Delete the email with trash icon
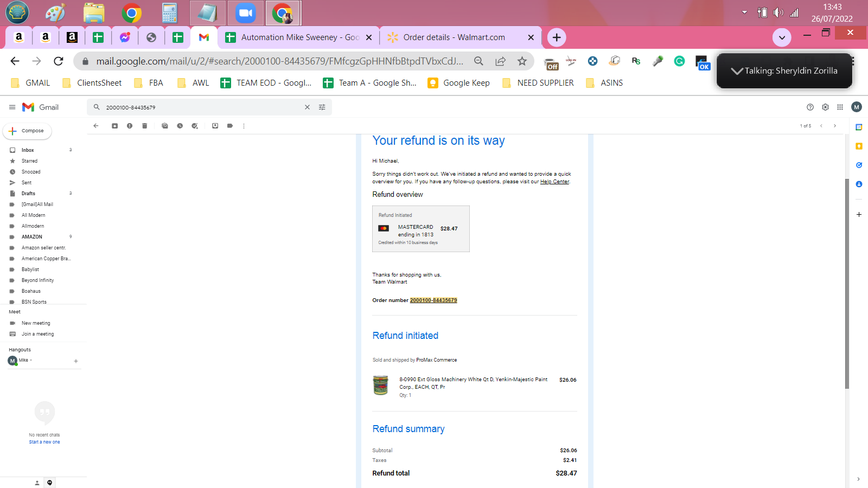868x488 pixels. click(x=144, y=126)
